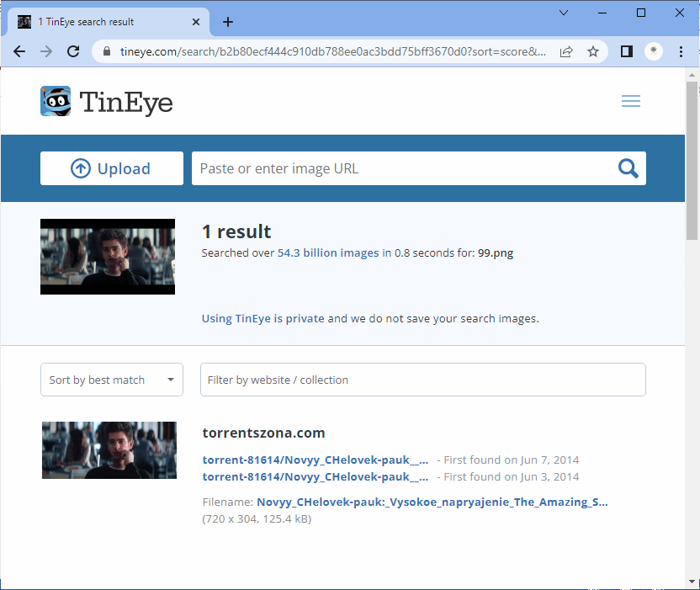The height and width of the screenshot is (590, 700).
Task: Open the 54.3 billion images link
Action: pos(328,252)
